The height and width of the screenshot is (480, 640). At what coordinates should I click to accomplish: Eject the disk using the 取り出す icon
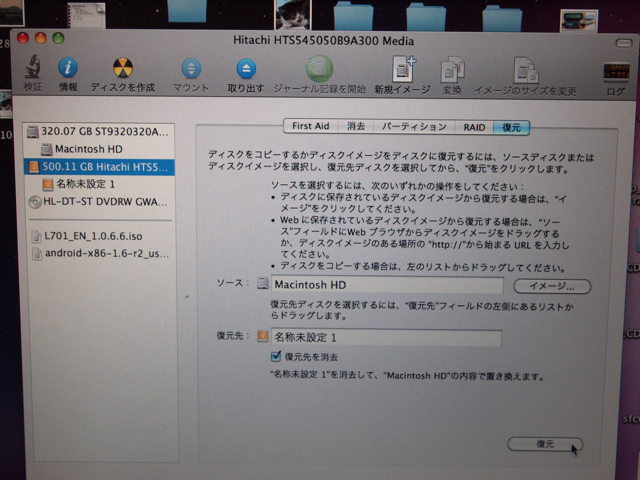pos(246,69)
